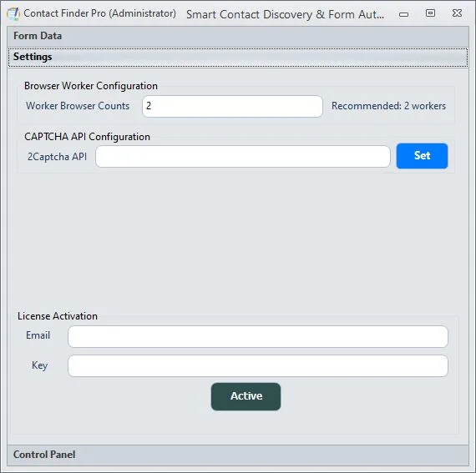Focus the Worker Browser Counts field

click(232, 106)
